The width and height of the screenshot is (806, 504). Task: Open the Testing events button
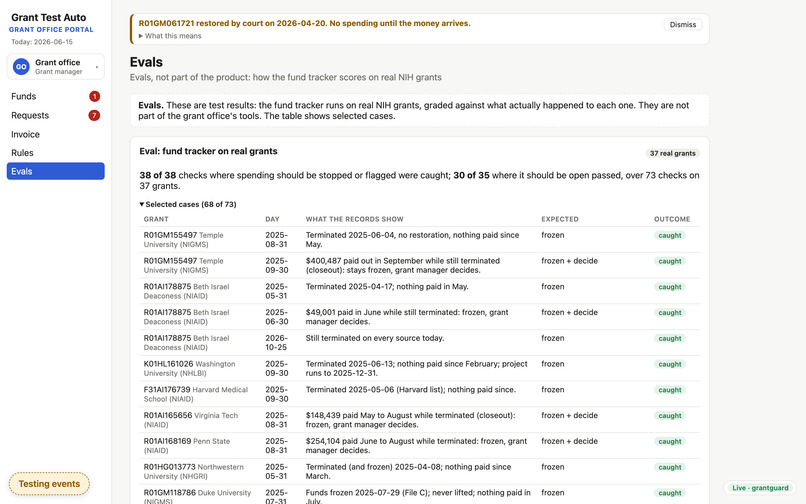tap(49, 483)
